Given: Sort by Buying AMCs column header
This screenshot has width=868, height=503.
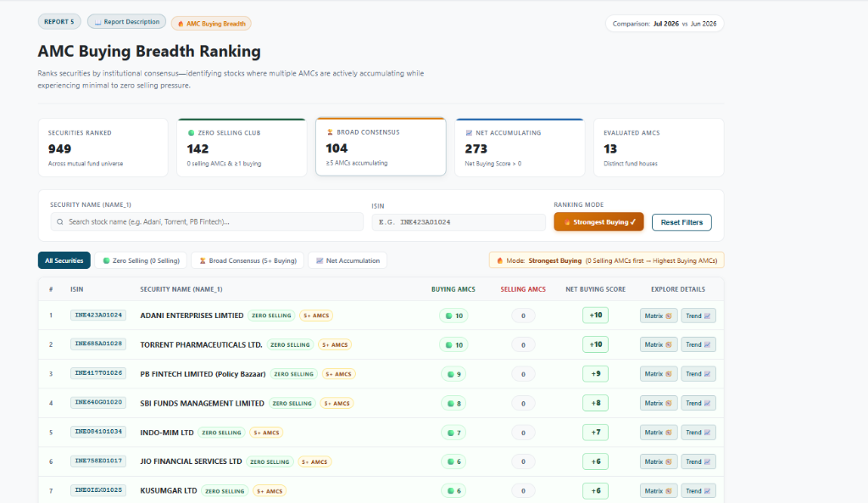Looking at the screenshot, I should [x=453, y=289].
